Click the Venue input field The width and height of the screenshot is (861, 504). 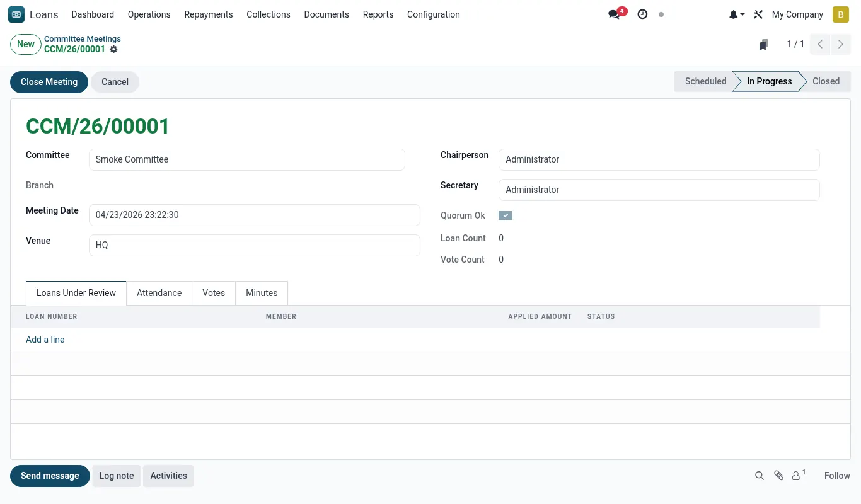pyautogui.click(x=255, y=245)
